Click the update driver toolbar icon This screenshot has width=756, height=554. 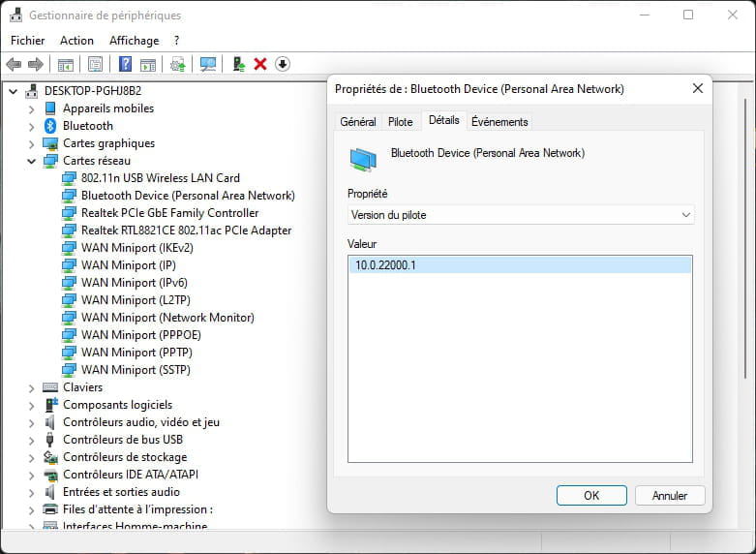[x=178, y=64]
